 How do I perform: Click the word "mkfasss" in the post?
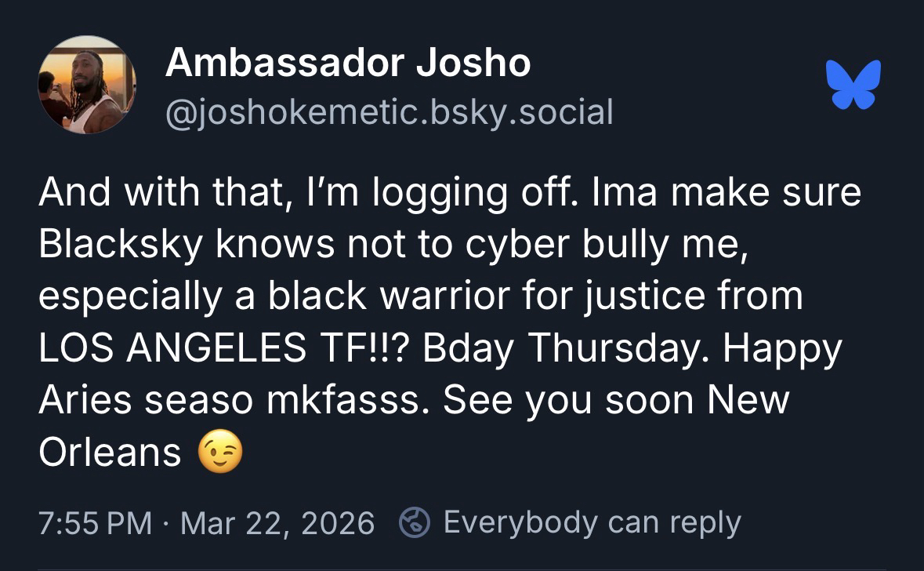point(346,400)
